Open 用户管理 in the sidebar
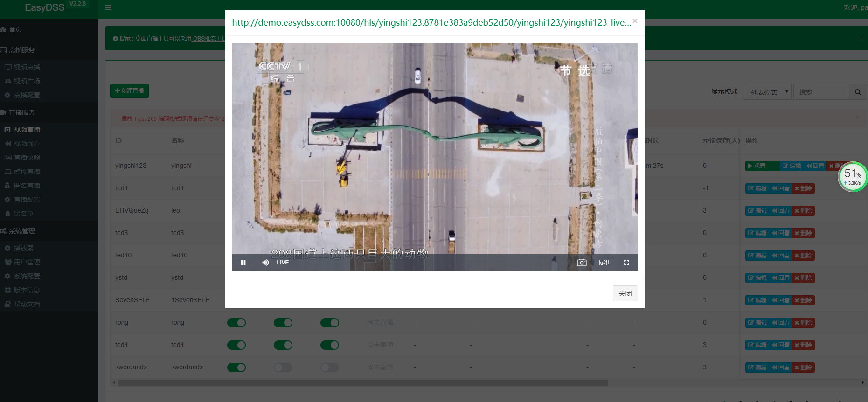This screenshot has width=868, height=402. [27, 262]
